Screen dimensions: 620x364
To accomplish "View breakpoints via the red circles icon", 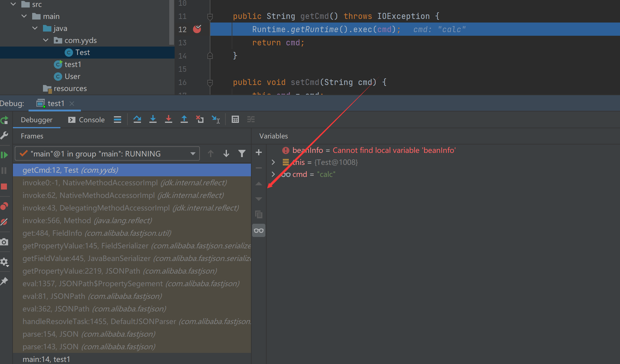I will pyautogui.click(x=4, y=206).
